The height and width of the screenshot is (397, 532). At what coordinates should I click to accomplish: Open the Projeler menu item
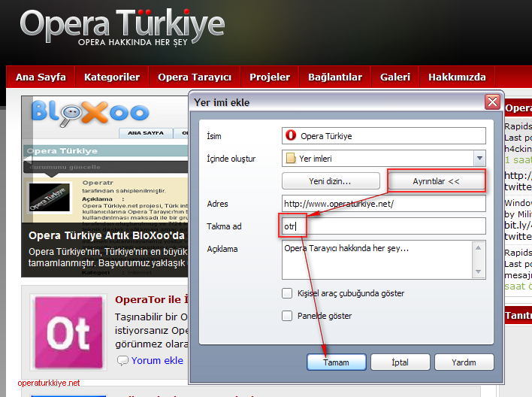coord(270,77)
